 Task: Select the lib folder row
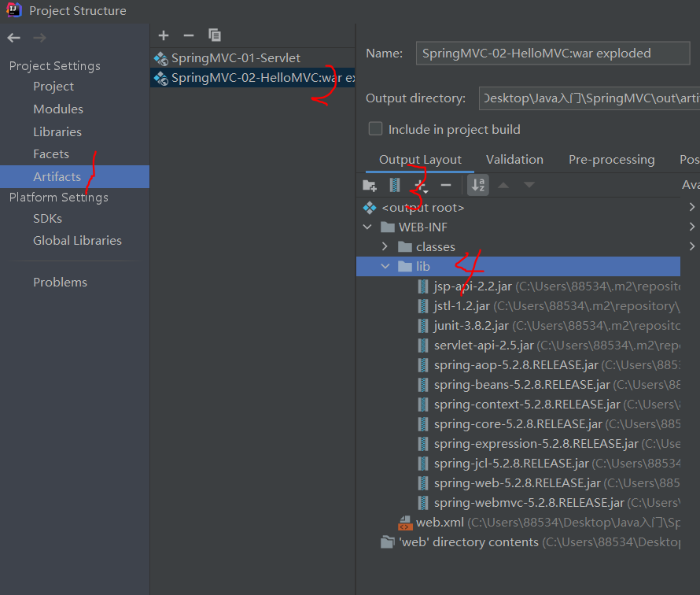[x=518, y=266]
